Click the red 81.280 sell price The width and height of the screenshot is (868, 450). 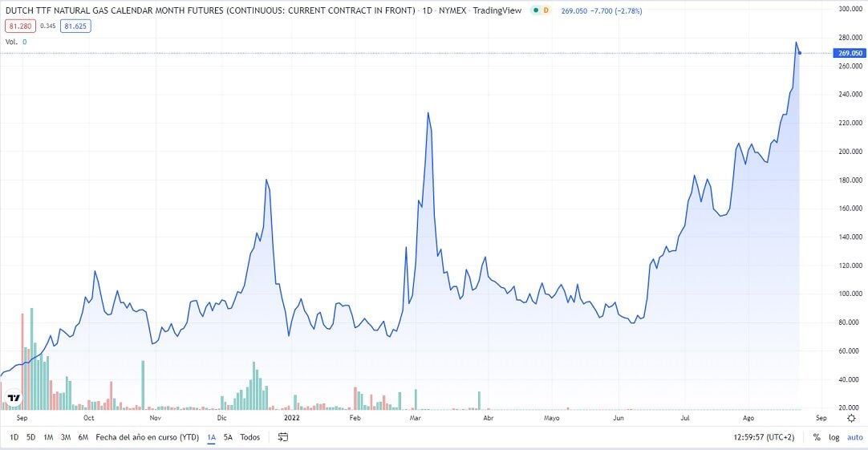tap(21, 26)
